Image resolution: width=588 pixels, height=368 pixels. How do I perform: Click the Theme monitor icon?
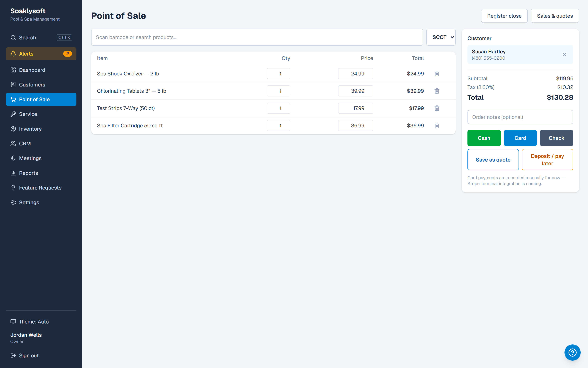(13, 321)
